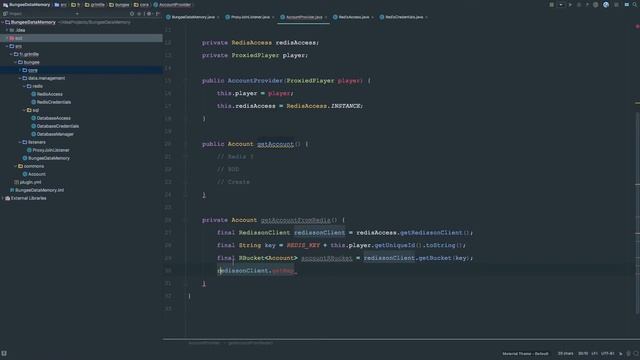Hide the Project panel with its minimize icon
The image size is (640, 360).
coord(158,13)
